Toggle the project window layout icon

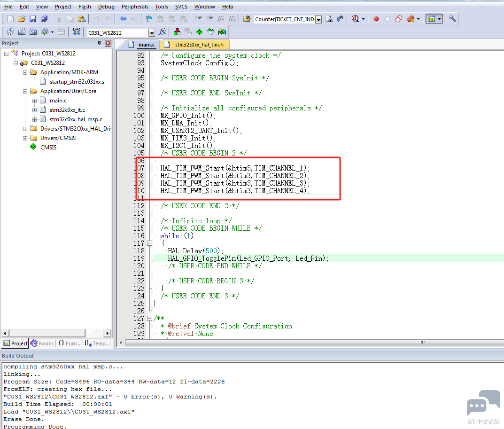(x=432, y=19)
